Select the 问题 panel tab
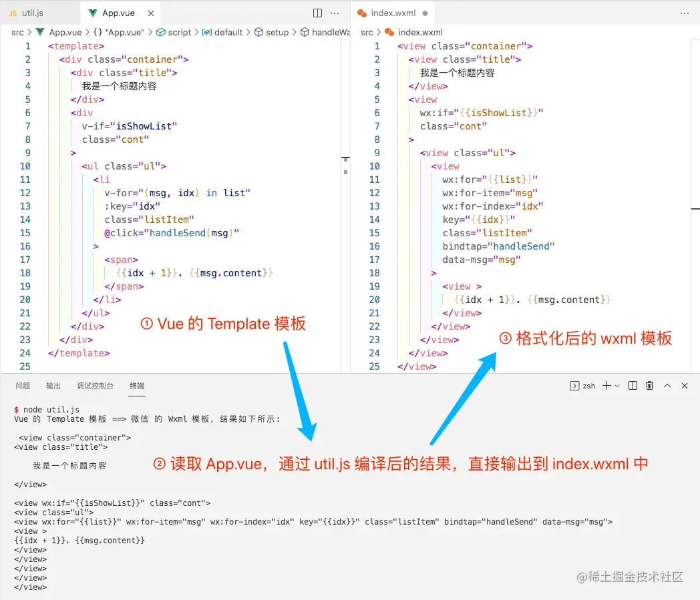Screen dimensions: 700x600 click(22, 385)
